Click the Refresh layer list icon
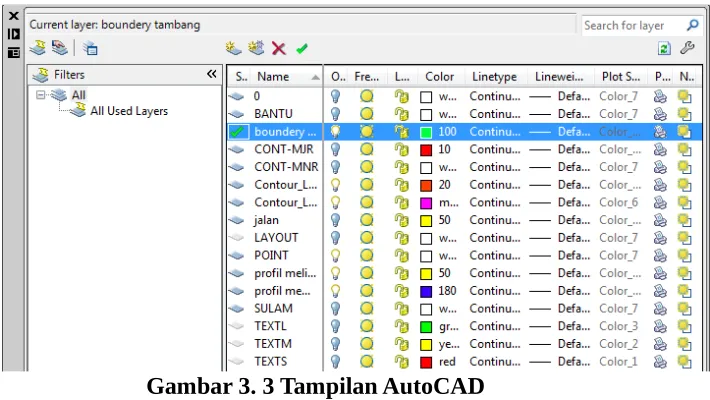The height and width of the screenshot is (400, 710). pos(664,48)
